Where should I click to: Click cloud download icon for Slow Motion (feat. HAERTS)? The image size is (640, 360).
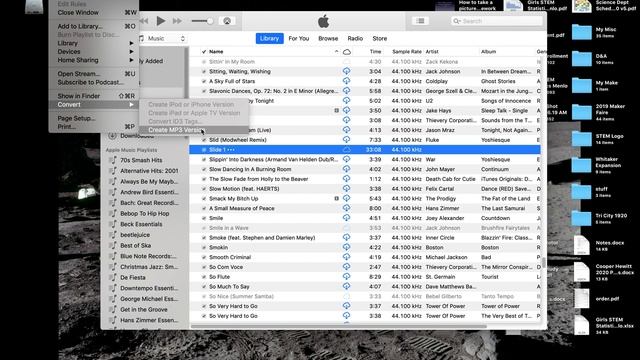[x=347, y=189]
